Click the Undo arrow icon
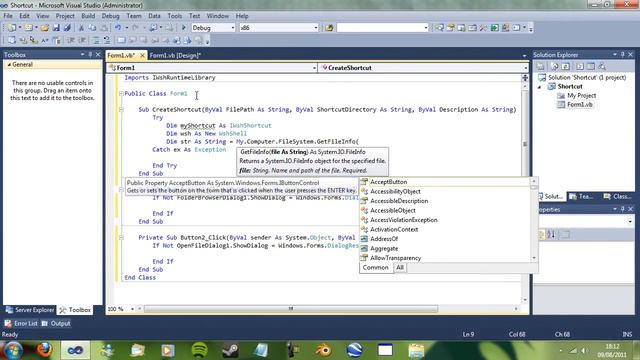This screenshot has width=640, height=360. coord(118,28)
